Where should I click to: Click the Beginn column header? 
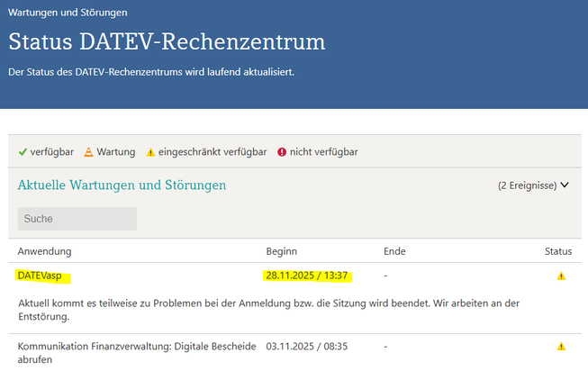281,251
